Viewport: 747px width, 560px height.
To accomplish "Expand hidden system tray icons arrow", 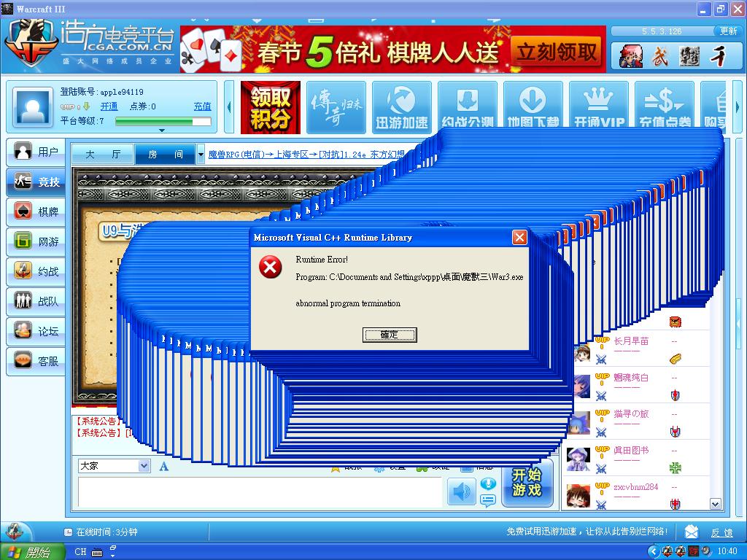I will [x=653, y=552].
